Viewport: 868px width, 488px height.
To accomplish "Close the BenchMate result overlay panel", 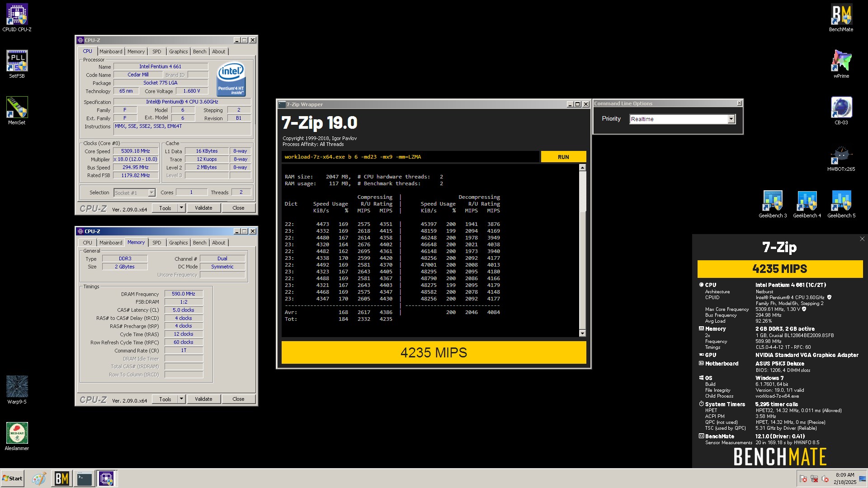I will coord(862,239).
